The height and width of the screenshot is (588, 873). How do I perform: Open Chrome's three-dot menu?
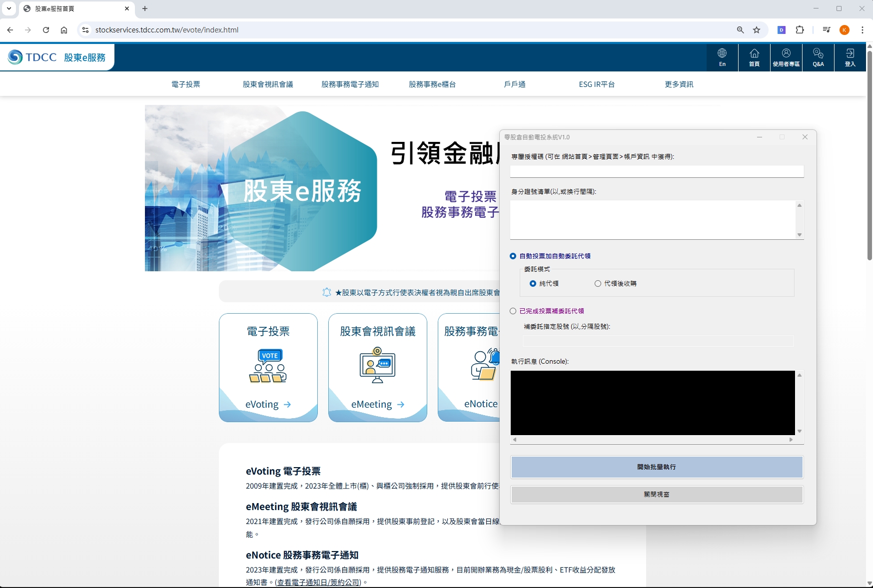tap(863, 30)
